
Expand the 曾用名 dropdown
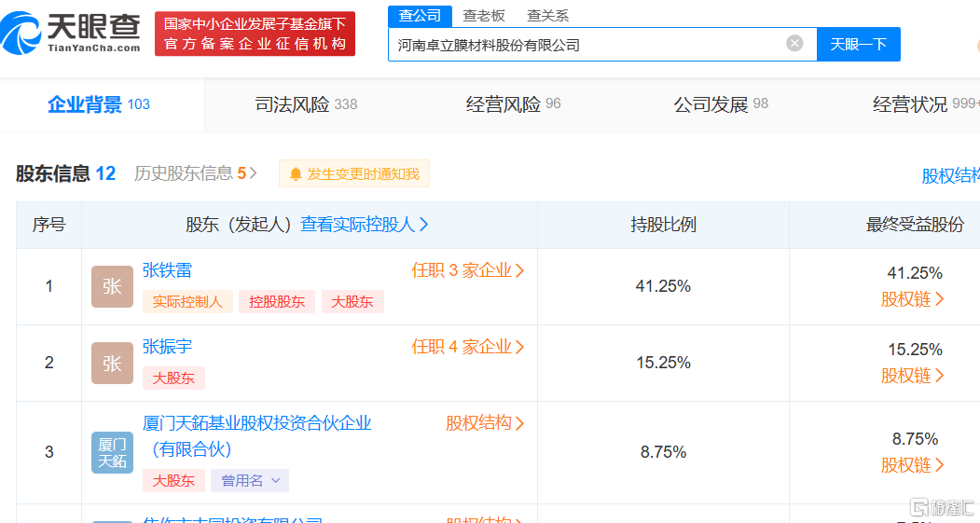250,480
